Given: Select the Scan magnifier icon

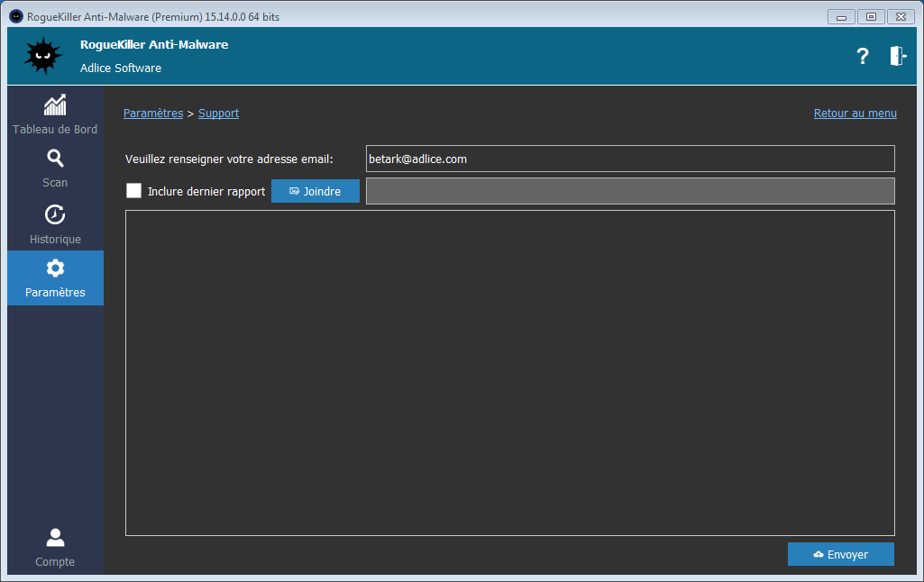Looking at the screenshot, I should [55, 159].
